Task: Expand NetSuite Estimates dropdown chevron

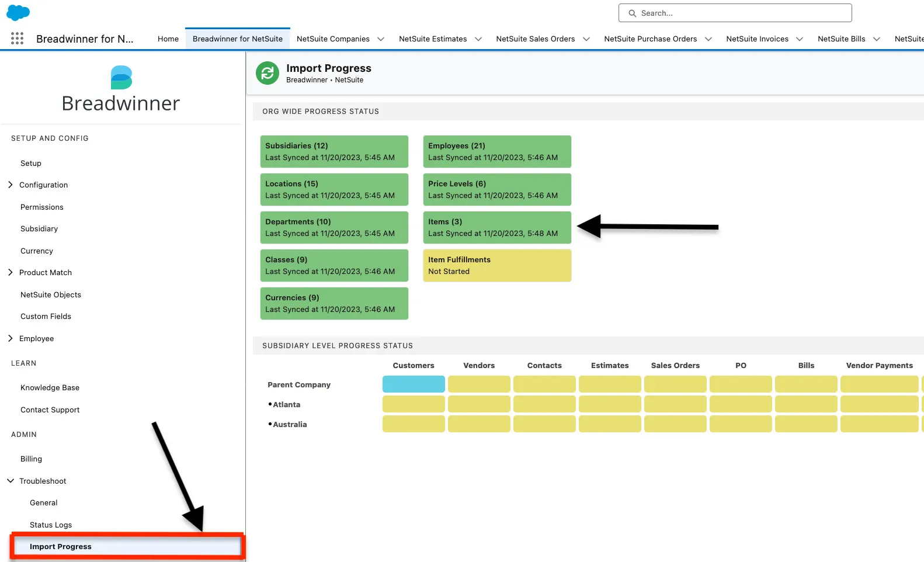Action: 478,39
